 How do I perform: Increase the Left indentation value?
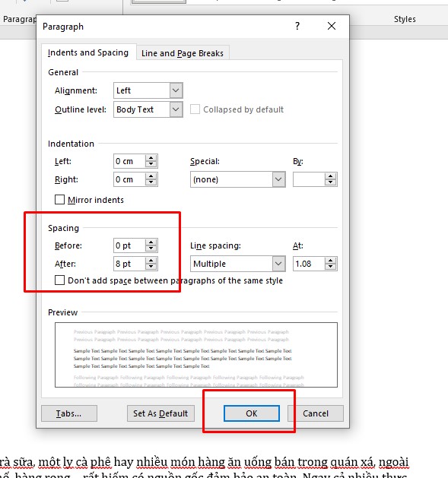(x=151, y=158)
